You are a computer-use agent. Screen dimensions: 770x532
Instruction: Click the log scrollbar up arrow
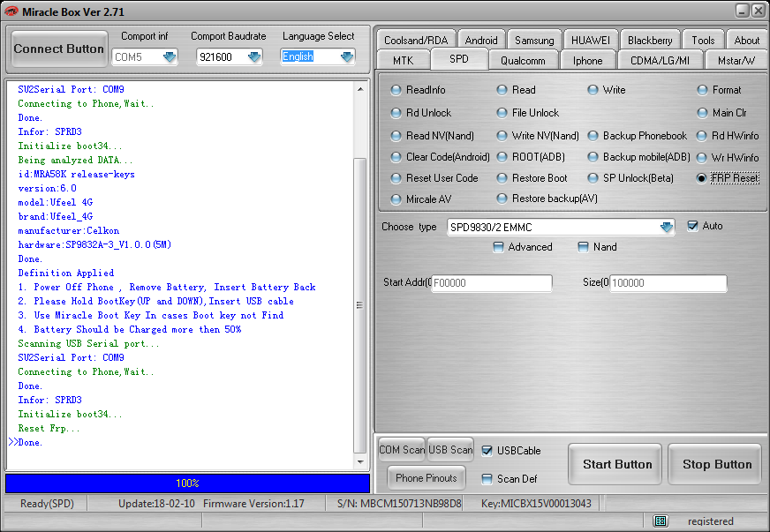[360, 89]
